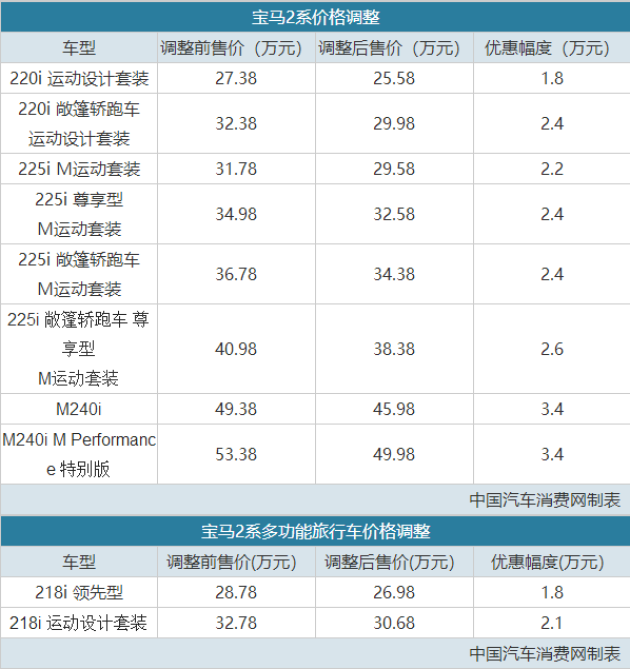Select the 218i 领先型 model cell

pyautogui.click(x=79, y=593)
